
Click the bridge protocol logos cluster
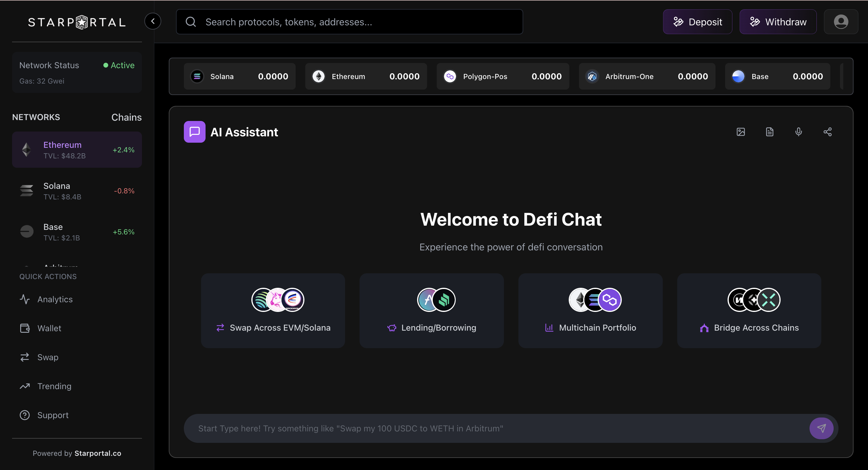tap(754, 299)
